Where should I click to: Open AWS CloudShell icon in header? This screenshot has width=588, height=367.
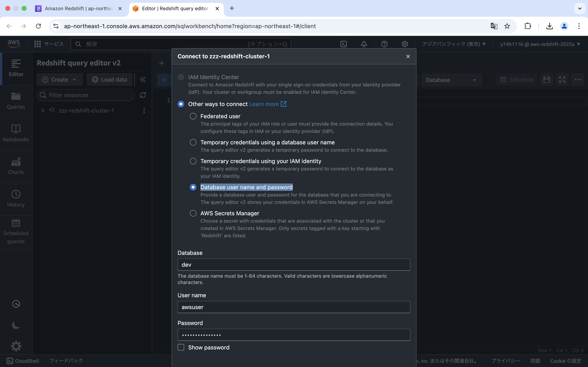(343, 44)
